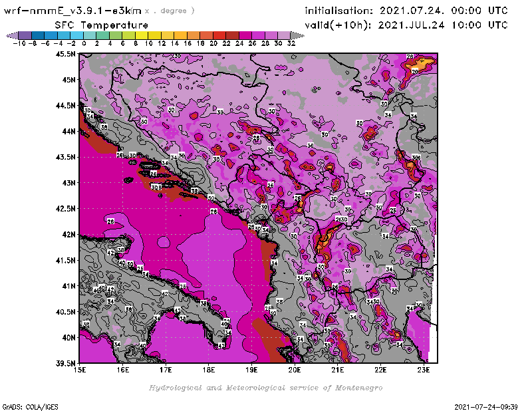Click the 39.5N latitude axis label
The image size is (532, 411).
65,364
